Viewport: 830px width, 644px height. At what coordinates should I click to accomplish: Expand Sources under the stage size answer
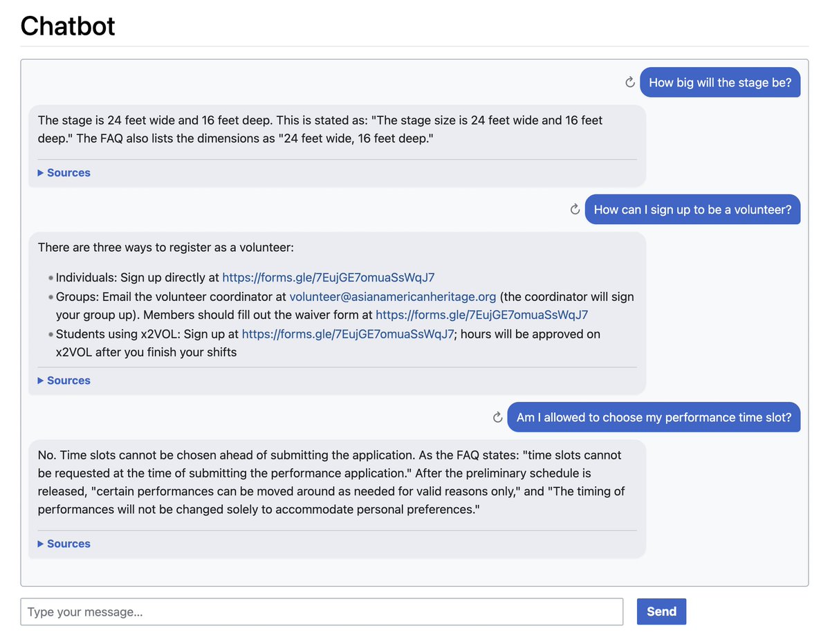(x=64, y=172)
